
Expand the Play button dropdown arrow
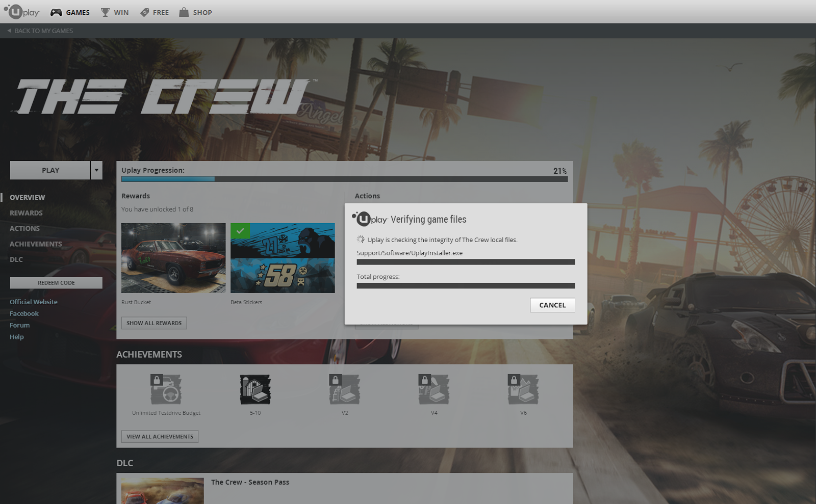click(x=96, y=170)
